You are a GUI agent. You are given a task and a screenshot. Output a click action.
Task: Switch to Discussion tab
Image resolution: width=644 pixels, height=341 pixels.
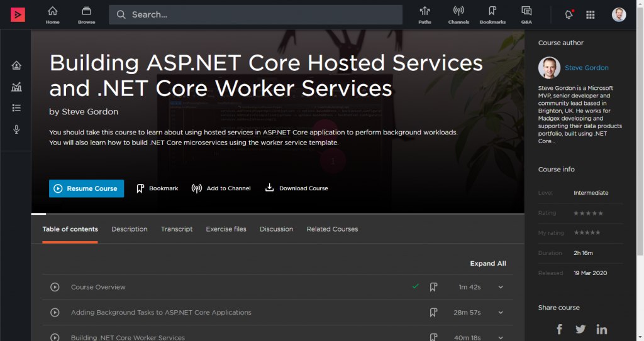[x=277, y=229]
